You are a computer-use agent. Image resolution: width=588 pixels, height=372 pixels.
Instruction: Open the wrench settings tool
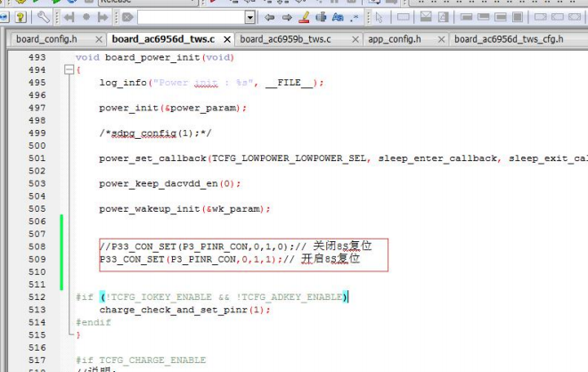click(x=43, y=17)
